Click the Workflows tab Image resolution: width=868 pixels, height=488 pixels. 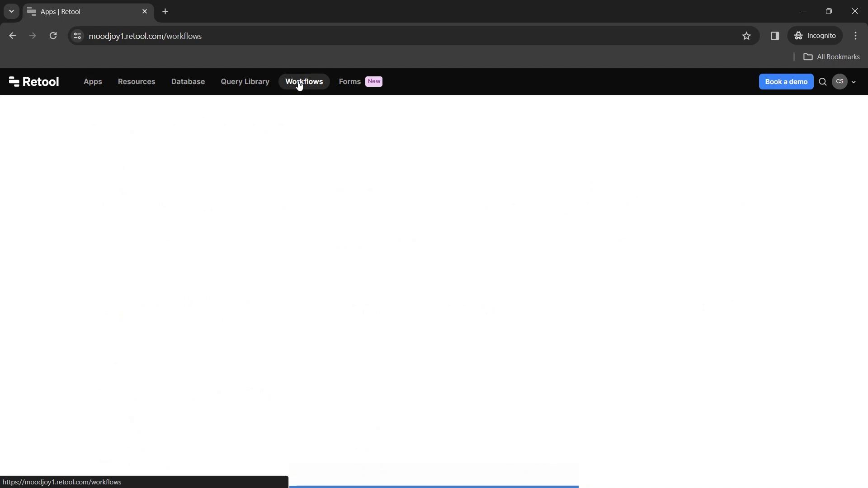pos(304,81)
